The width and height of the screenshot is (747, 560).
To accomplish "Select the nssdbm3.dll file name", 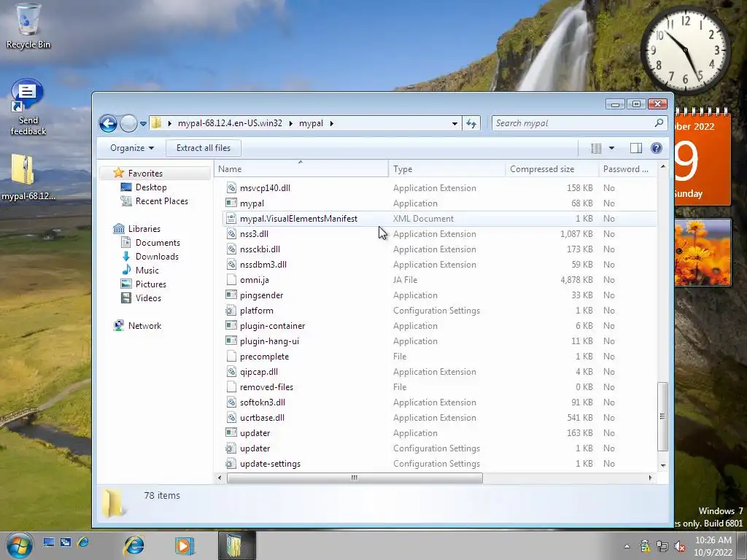I will [263, 264].
